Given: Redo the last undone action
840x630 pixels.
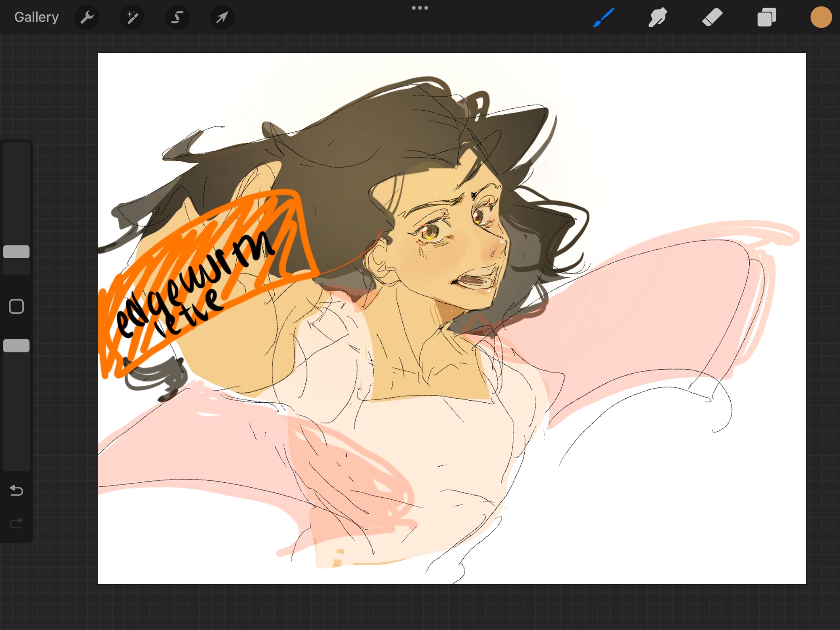Looking at the screenshot, I should pos(16,523).
